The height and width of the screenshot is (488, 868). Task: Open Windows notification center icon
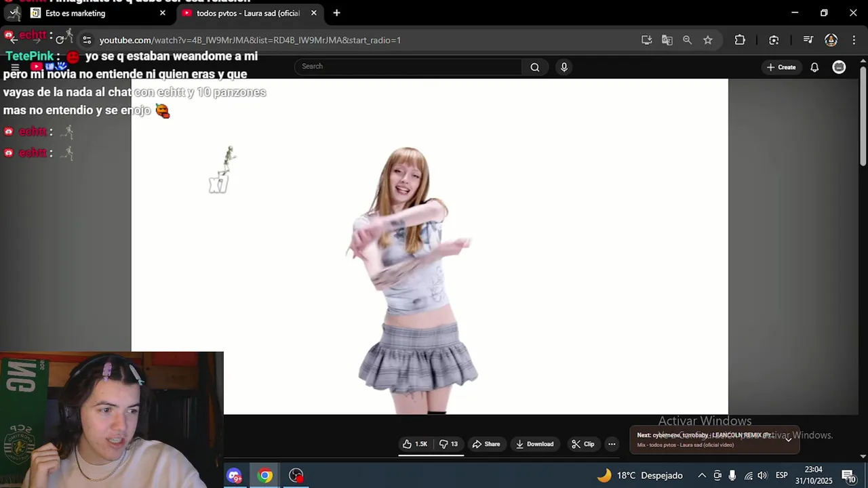point(848,476)
